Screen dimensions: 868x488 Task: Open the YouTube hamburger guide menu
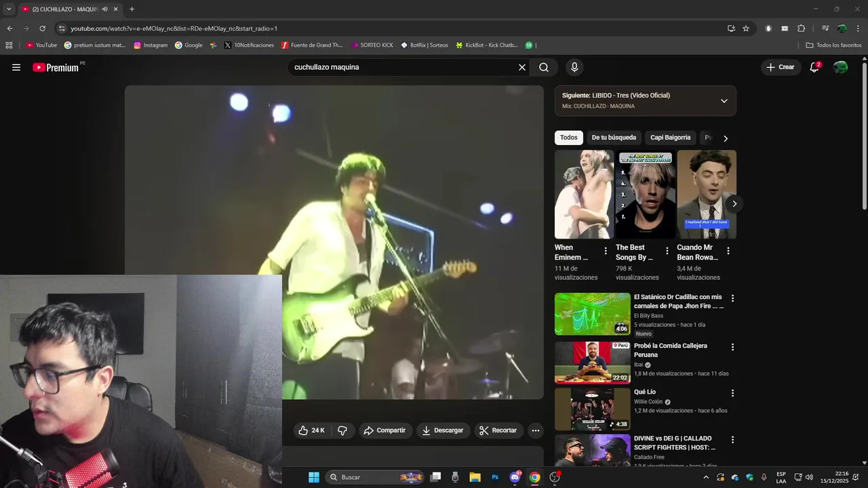[x=16, y=67]
